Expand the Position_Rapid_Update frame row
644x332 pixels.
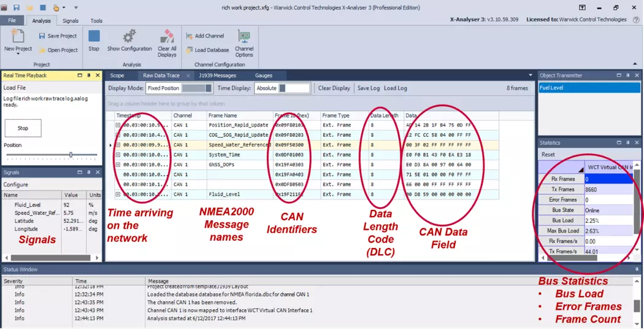[x=118, y=125]
